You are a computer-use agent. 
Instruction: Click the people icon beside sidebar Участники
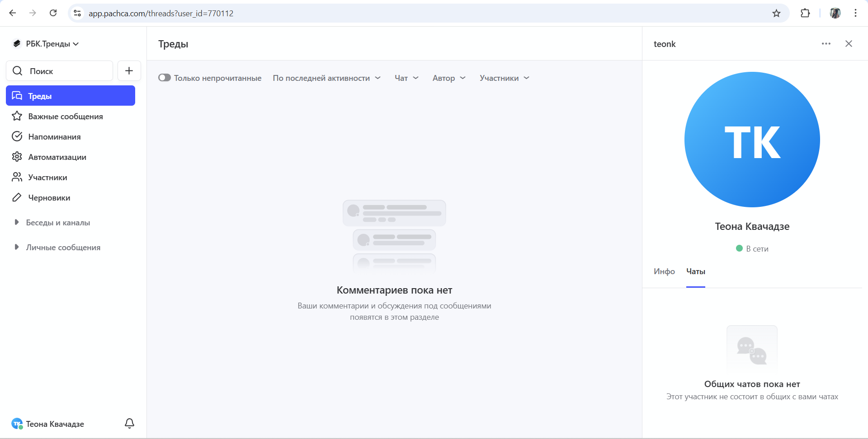[17, 177]
